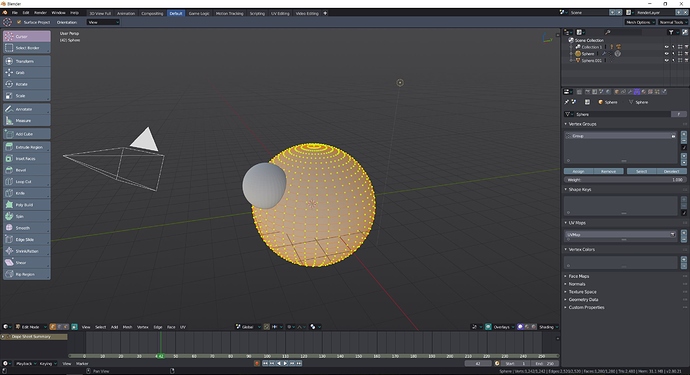Toggle the Surface Project checkbox
This screenshot has height=375, width=690.
coord(19,22)
